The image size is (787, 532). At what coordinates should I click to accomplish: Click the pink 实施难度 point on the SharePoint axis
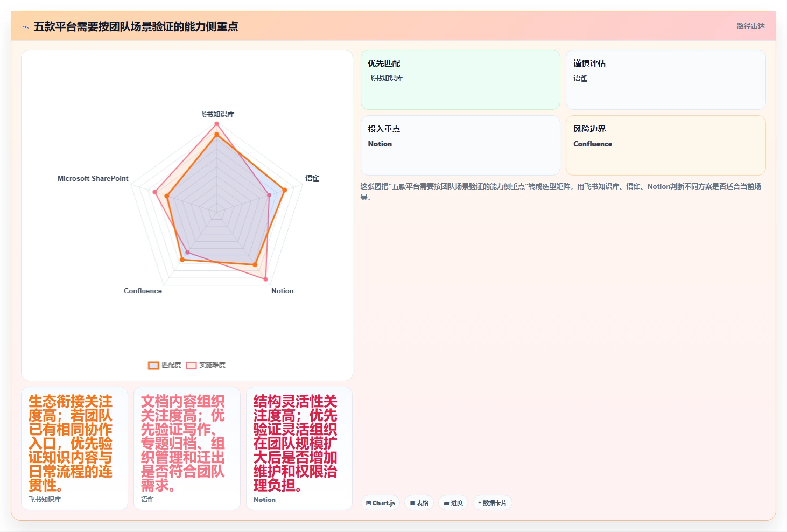coord(154,192)
